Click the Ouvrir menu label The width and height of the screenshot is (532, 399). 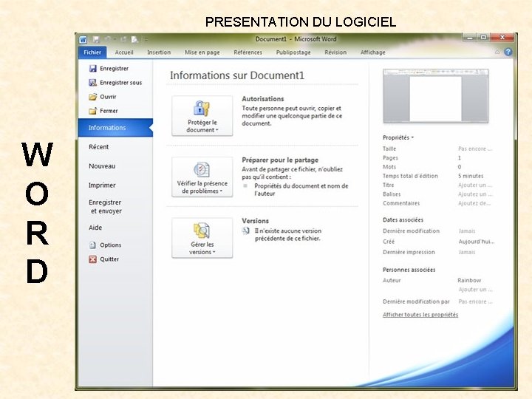click(108, 97)
